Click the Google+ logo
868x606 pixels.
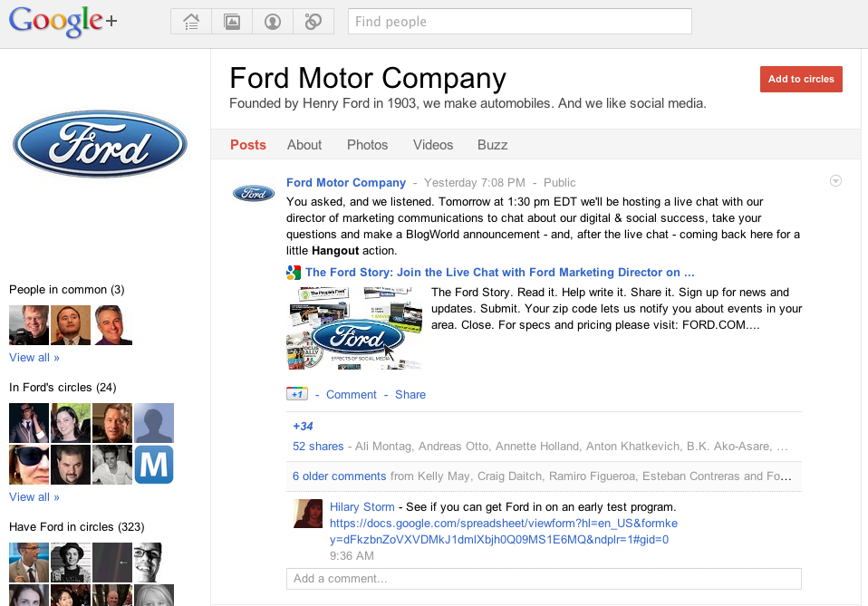pos(63,22)
